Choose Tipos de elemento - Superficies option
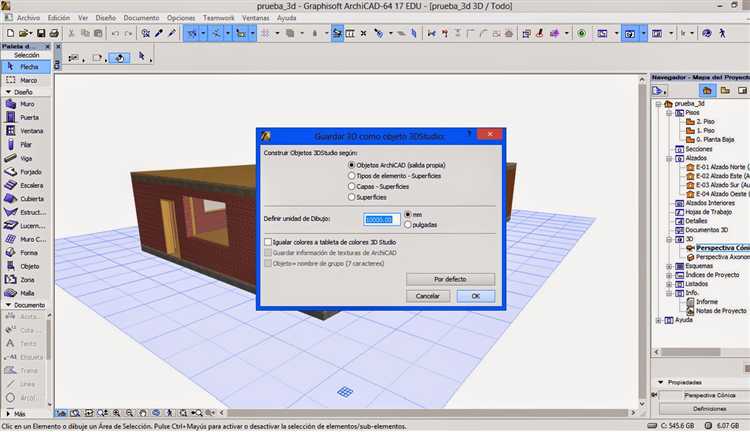This screenshot has width=750, height=432. click(x=352, y=176)
